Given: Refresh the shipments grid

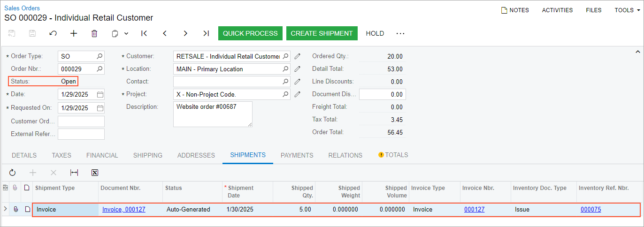Looking at the screenshot, I should coord(13,173).
